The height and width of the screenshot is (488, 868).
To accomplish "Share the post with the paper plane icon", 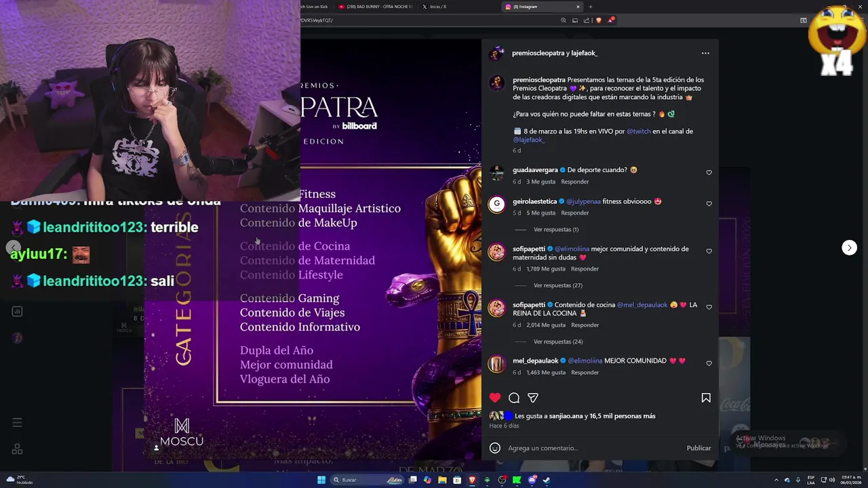I will click(533, 398).
